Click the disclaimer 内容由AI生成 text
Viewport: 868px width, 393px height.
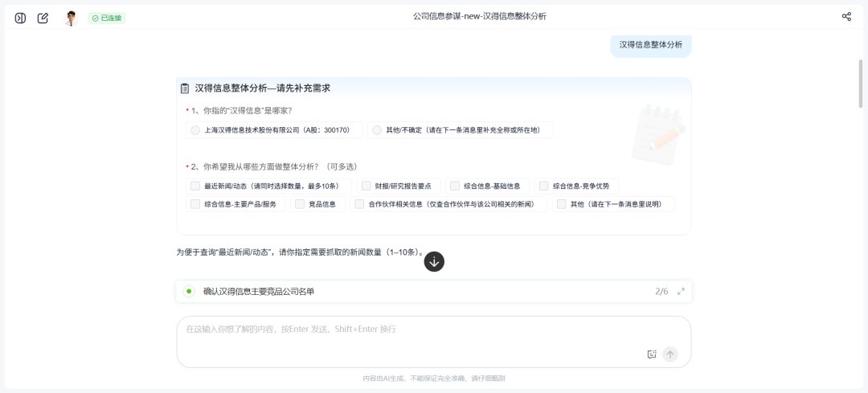pyautogui.click(x=433, y=379)
